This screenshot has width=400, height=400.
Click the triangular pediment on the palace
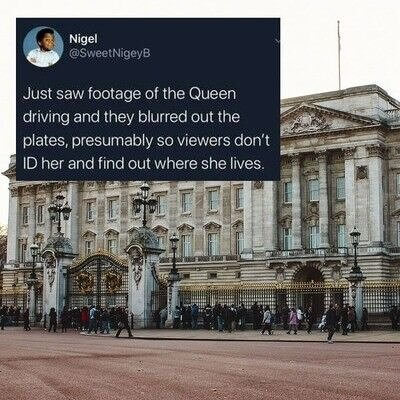pyautogui.click(x=325, y=120)
